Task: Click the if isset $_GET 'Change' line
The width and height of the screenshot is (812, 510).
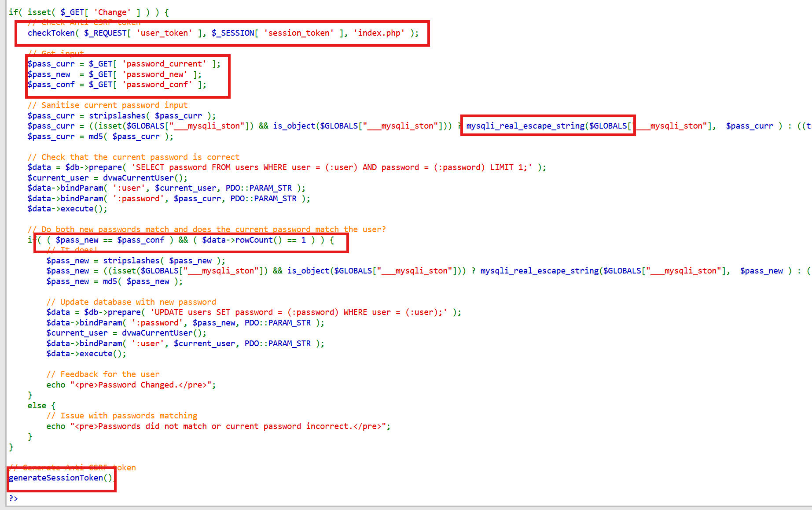Action: [x=89, y=12]
